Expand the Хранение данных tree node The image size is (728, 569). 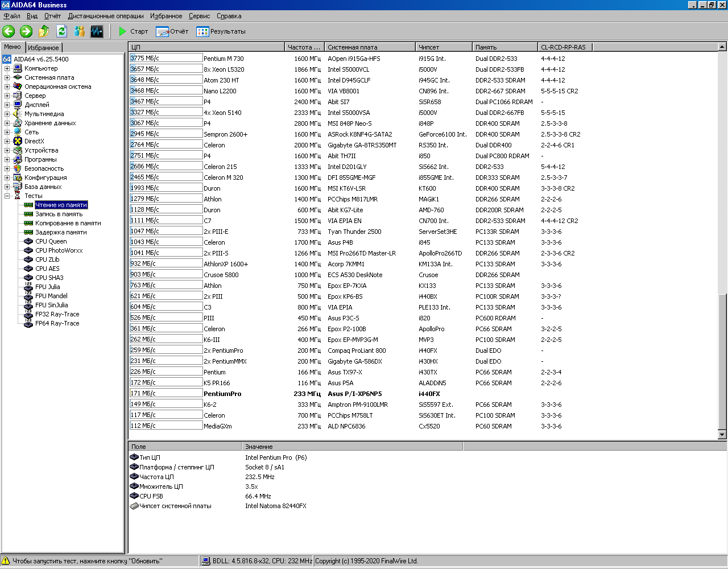tap(7, 123)
